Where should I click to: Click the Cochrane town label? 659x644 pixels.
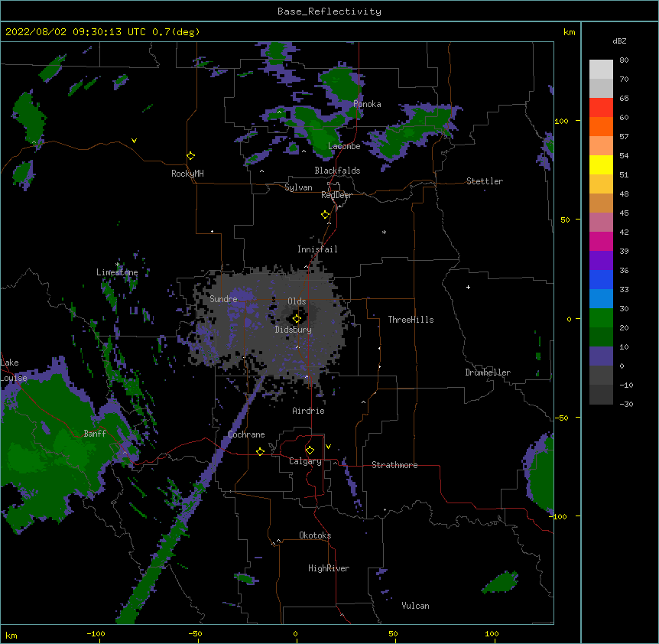click(x=246, y=434)
